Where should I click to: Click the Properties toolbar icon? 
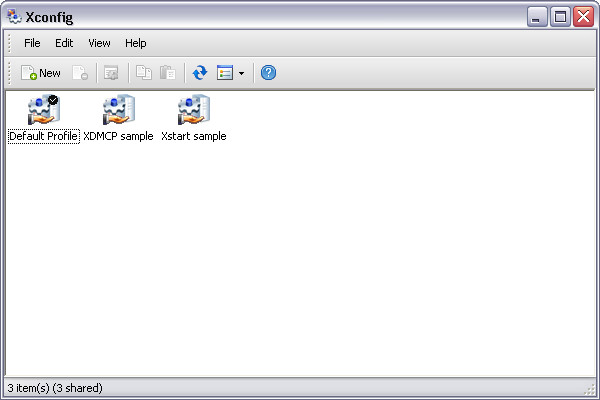point(111,73)
